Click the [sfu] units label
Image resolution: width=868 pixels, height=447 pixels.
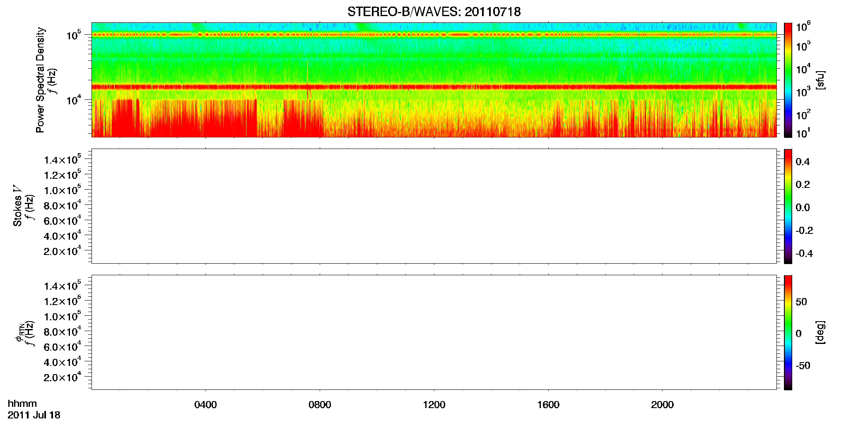(x=820, y=80)
